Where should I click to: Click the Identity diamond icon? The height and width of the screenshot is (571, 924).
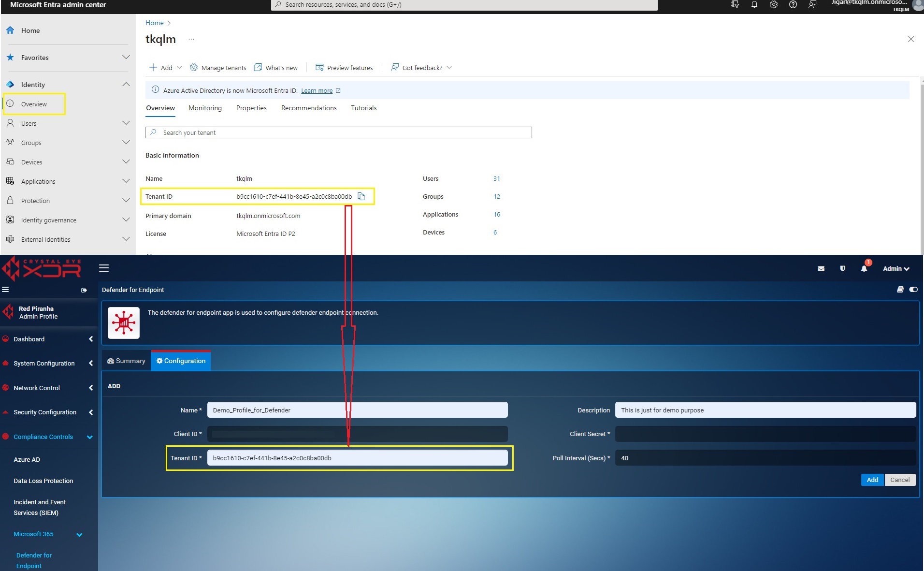pyautogui.click(x=10, y=84)
